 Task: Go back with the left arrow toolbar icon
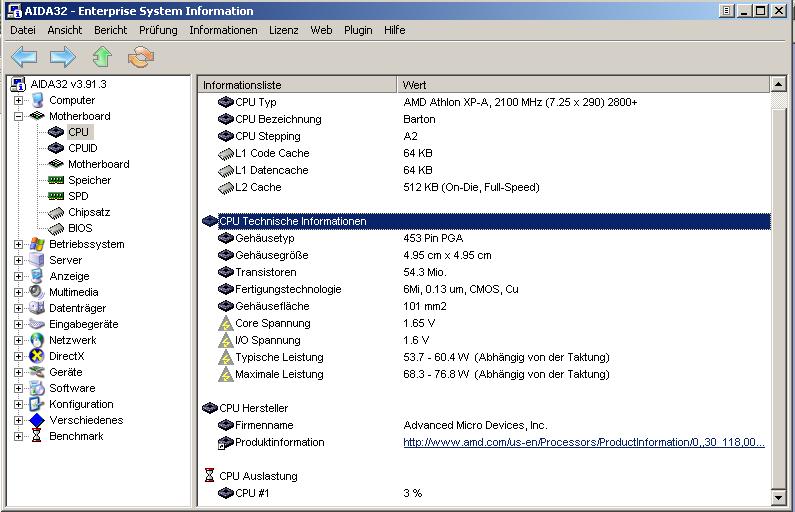(24, 57)
